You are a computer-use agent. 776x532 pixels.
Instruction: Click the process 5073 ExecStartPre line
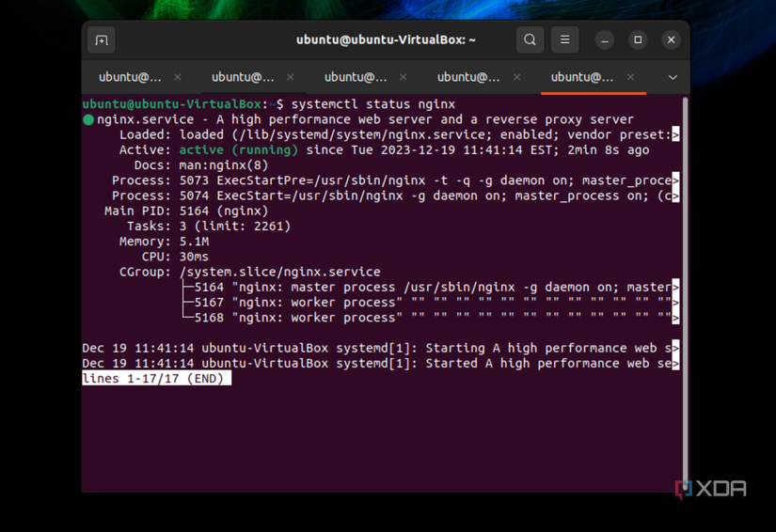pyautogui.click(x=395, y=180)
